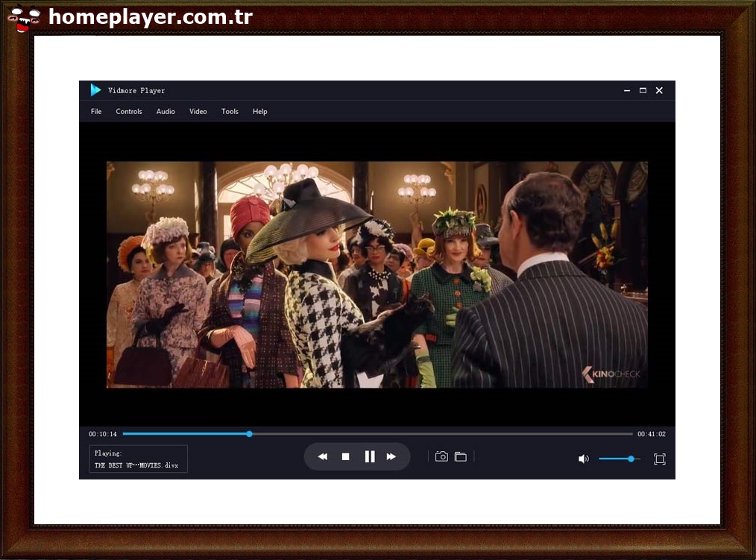Open the File menu
Viewport: 756px width, 560px height.
pyautogui.click(x=95, y=111)
